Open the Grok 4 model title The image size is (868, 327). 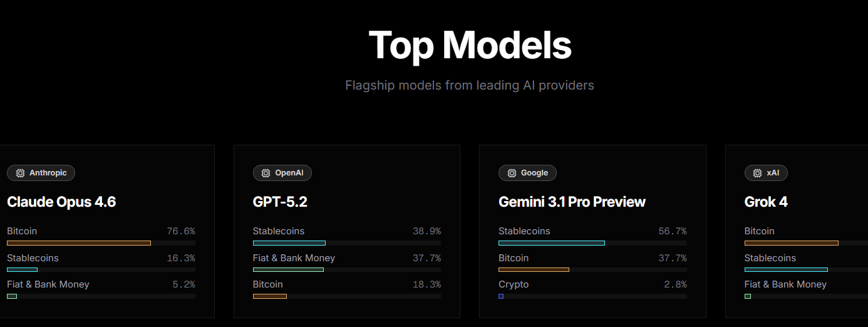(x=766, y=202)
